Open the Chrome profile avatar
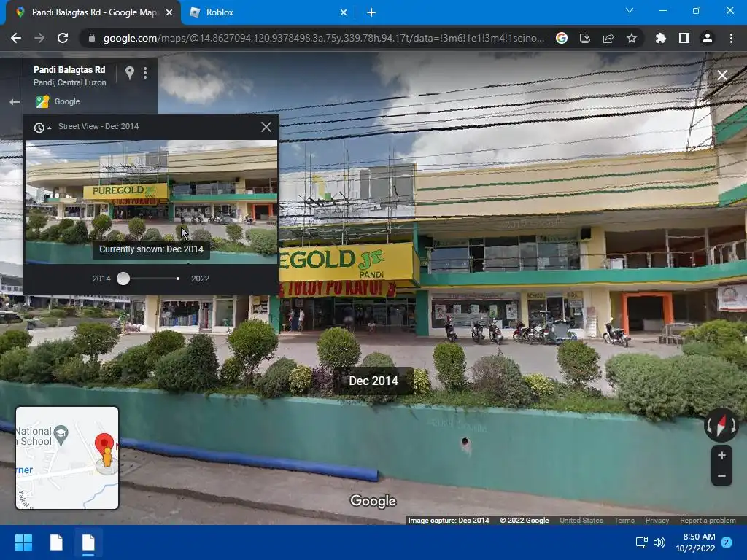This screenshot has height=560, width=747. click(708, 38)
